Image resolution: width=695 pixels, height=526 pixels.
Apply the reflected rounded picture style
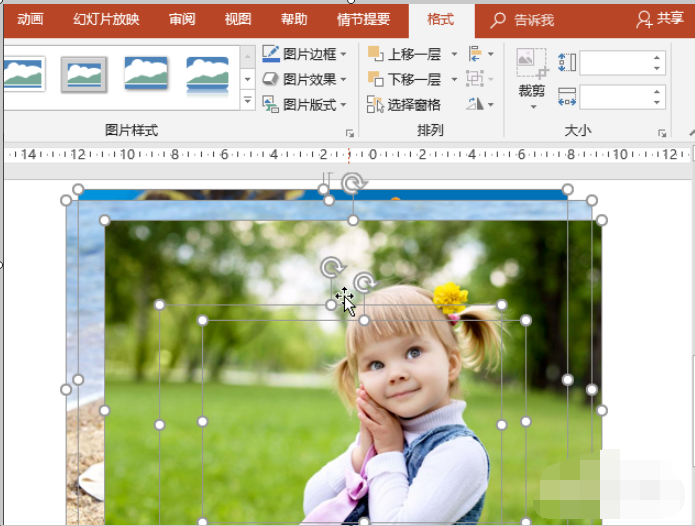pos(207,76)
